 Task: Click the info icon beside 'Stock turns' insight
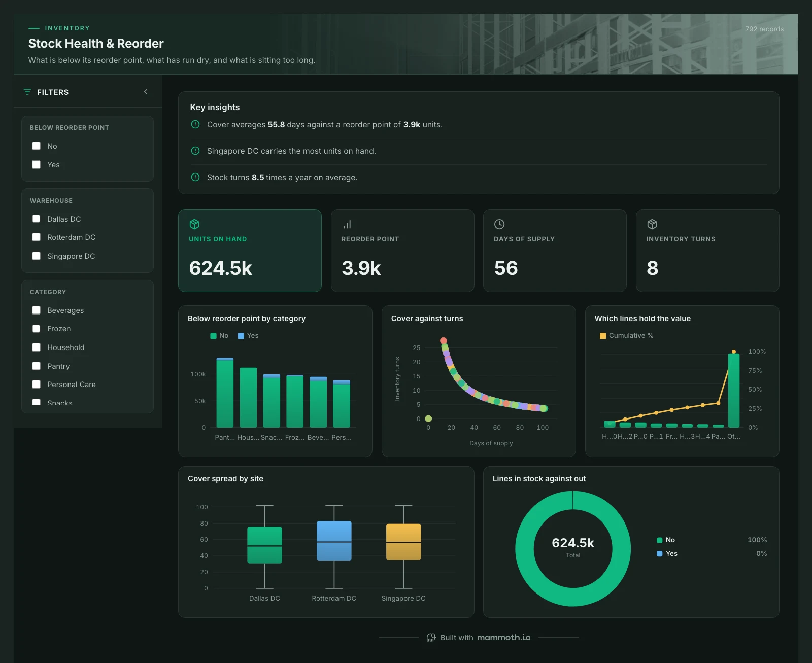(x=195, y=177)
